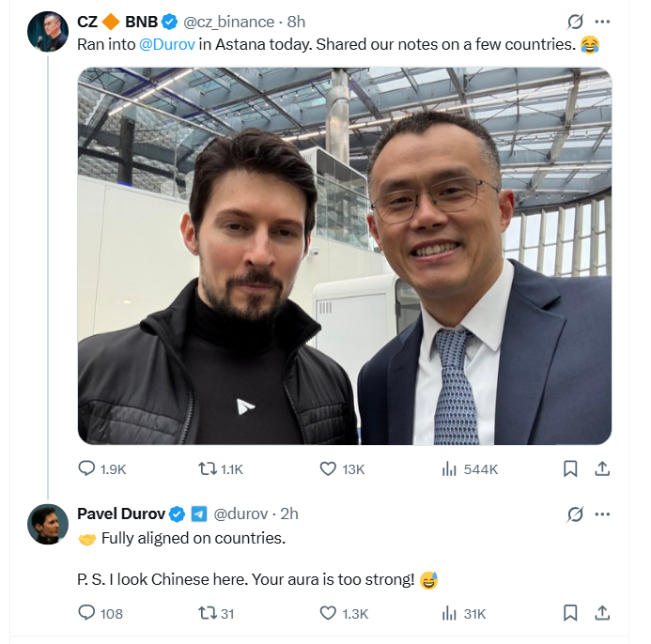This screenshot has width=651, height=644.
Task: Enlarge the selfie photo in CZ's tweet
Action: pyautogui.click(x=344, y=255)
